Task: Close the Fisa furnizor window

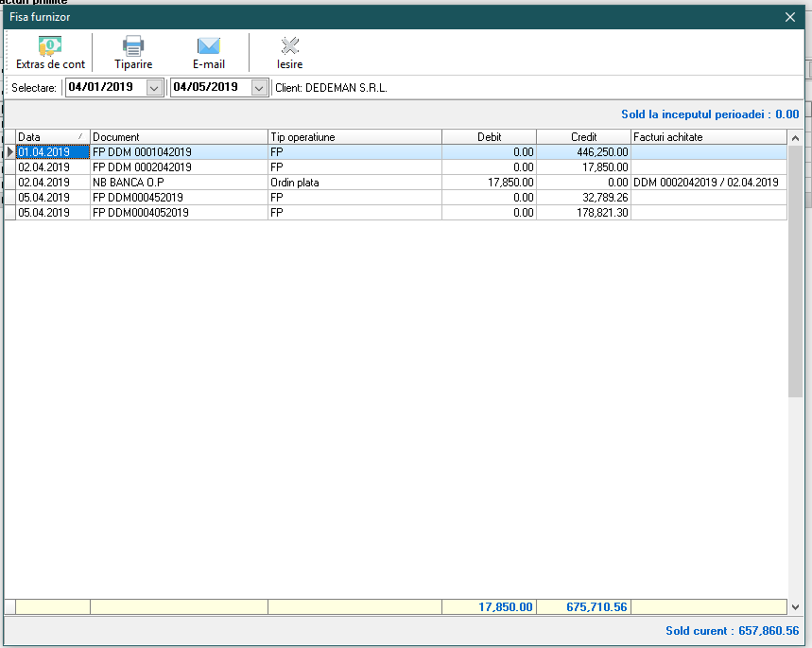Action: (x=790, y=16)
